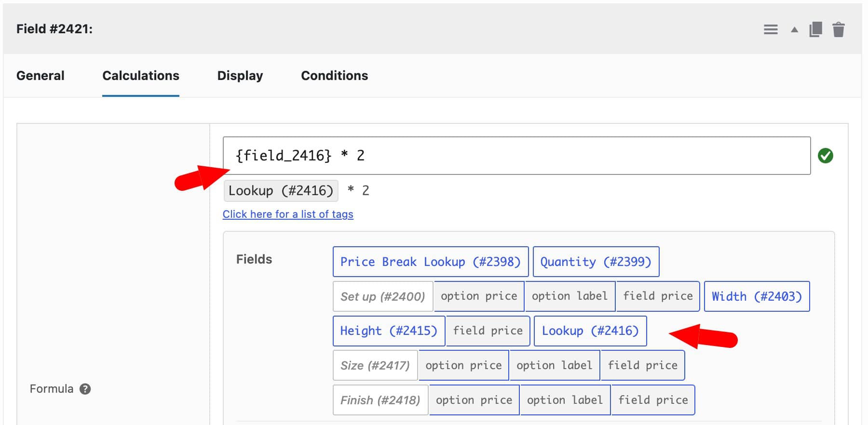Insert field price for Set up (#2400)
868x425 pixels.
pyautogui.click(x=658, y=296)
